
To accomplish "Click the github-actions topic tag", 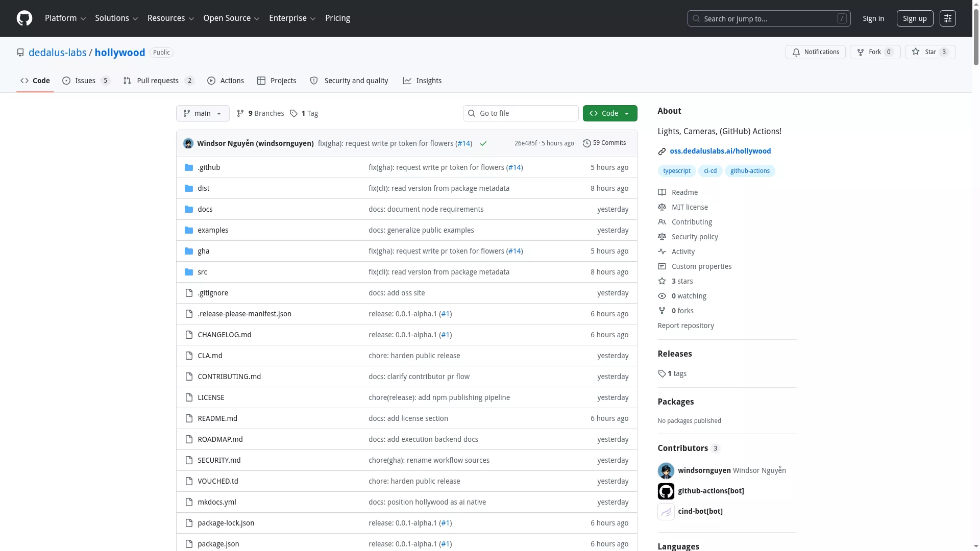I will click(750, 171).
